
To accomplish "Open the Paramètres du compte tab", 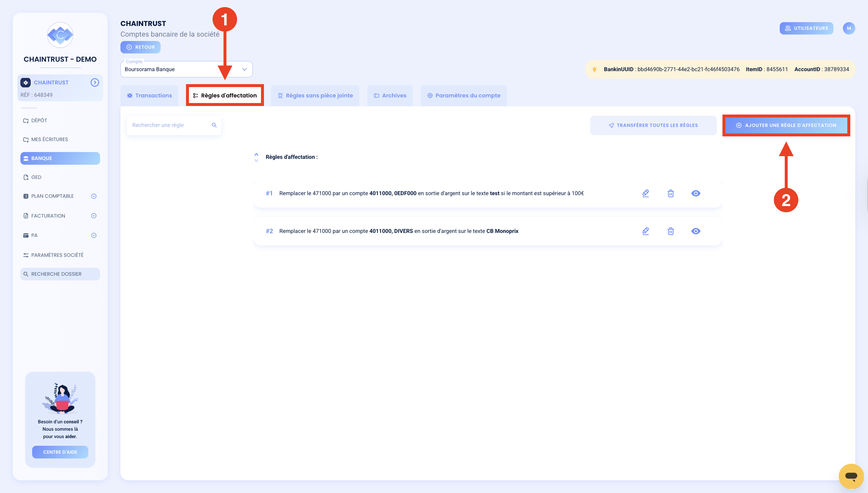I will (464, 96).
